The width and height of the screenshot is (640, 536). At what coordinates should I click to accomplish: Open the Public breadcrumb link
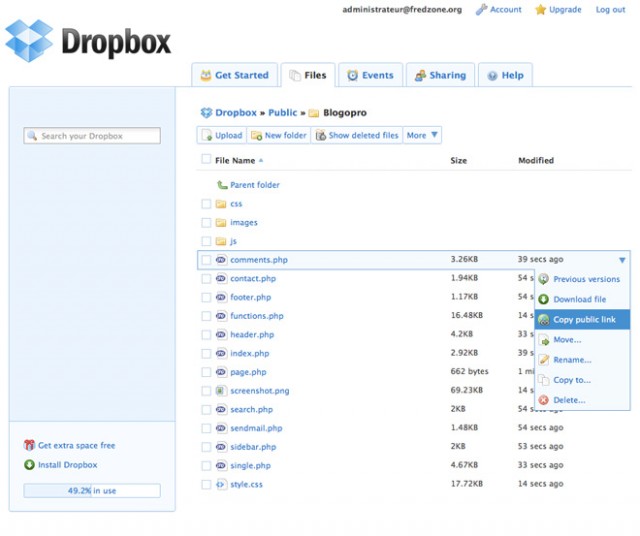pyautogui.click(x=282, y=113)
